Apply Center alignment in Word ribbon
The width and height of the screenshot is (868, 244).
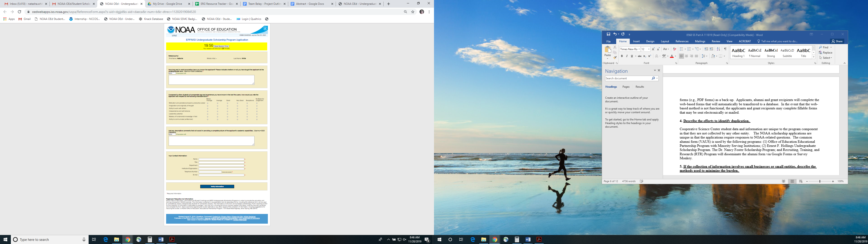686,56
